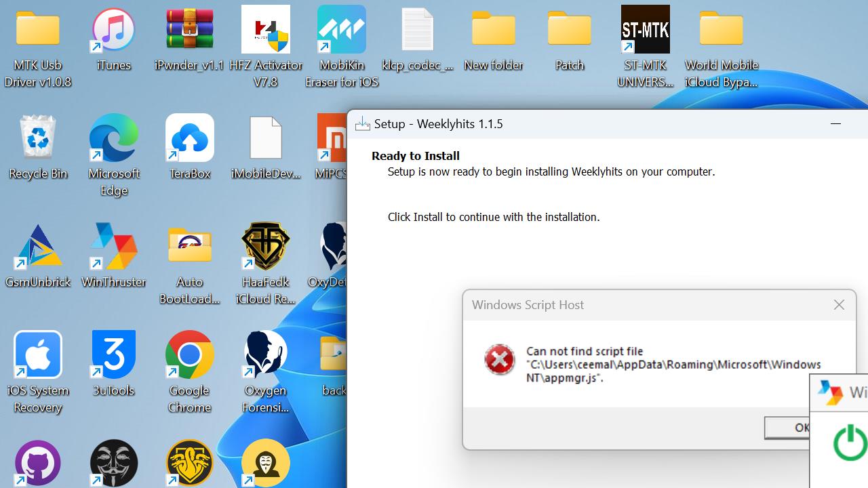
Task: Open TeraBox cloud shortcut
Action: click(190, 140)
